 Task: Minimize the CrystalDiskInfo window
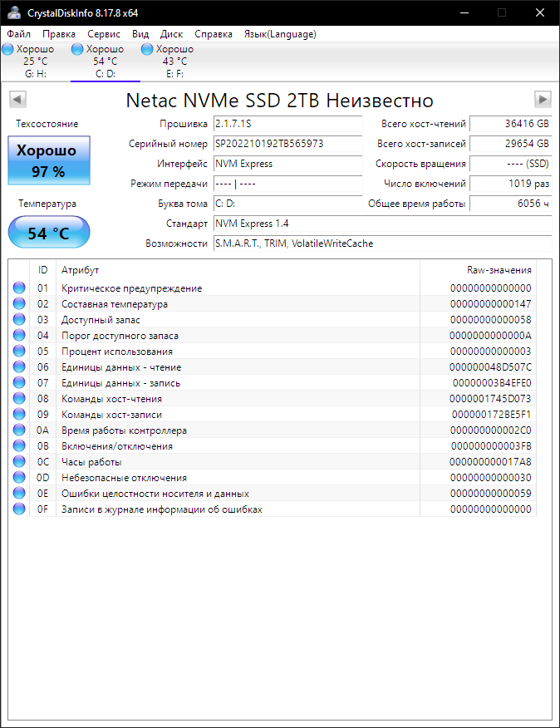click(464, 12)
